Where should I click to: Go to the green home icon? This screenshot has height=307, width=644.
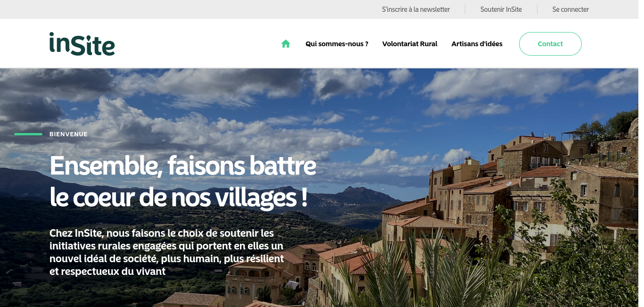coord(285,44)
